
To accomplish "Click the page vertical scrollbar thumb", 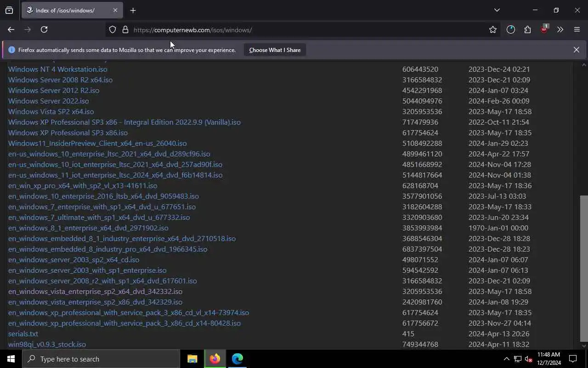I will point(584,268).
